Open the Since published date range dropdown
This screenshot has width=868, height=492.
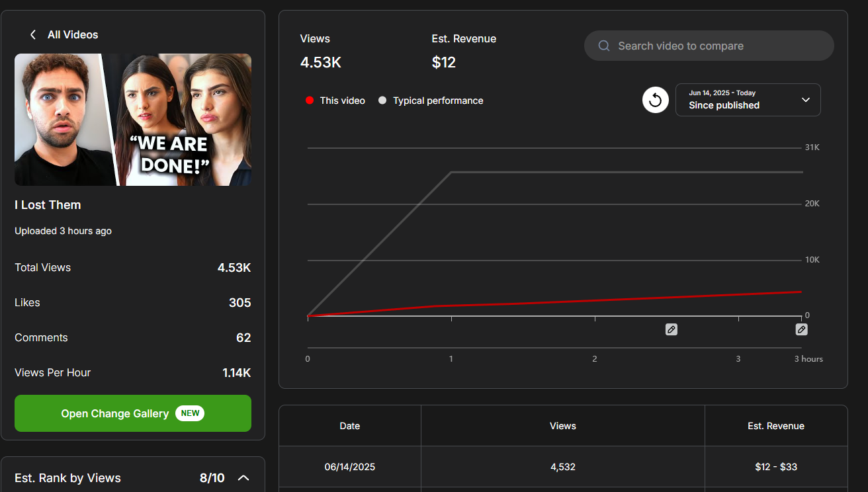(748, 100)
